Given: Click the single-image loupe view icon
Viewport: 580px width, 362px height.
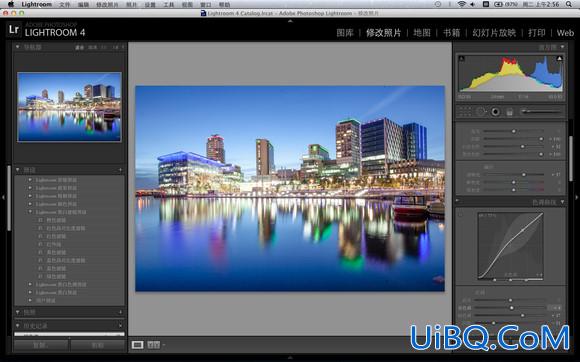Looking at the screenshot, I should tap(137, 345).
